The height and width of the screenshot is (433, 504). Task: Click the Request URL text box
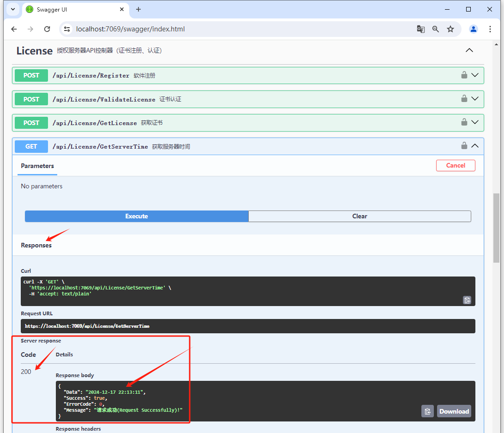coord(248,326)
